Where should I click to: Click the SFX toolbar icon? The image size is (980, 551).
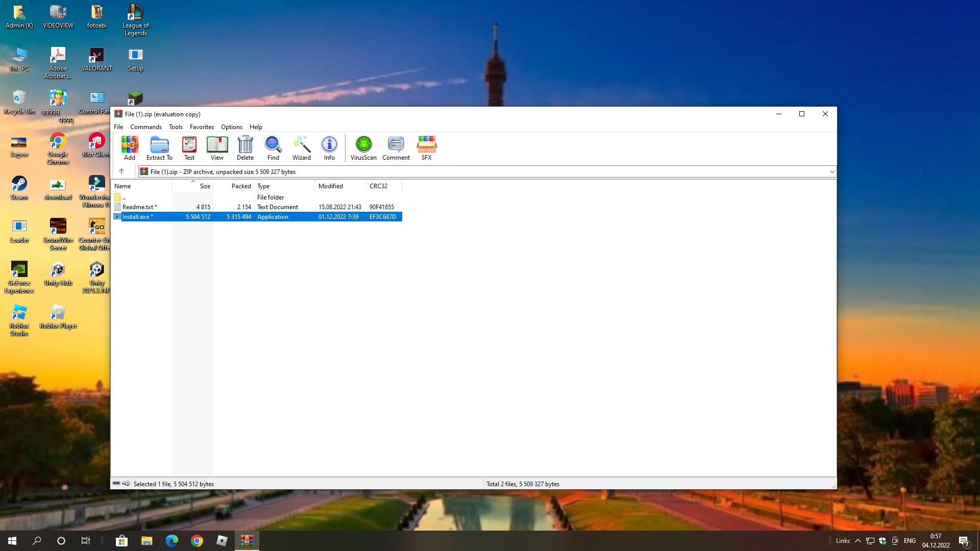pos(426,147)
